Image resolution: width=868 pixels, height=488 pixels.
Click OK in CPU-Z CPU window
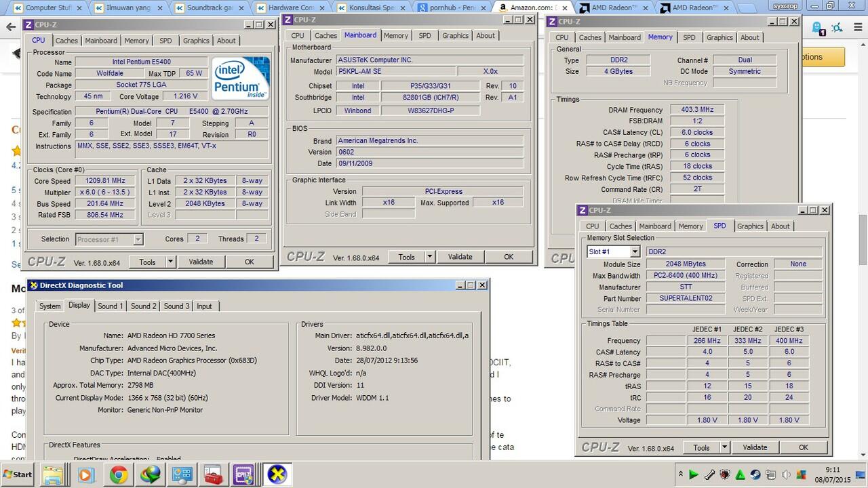coord(250,262)
